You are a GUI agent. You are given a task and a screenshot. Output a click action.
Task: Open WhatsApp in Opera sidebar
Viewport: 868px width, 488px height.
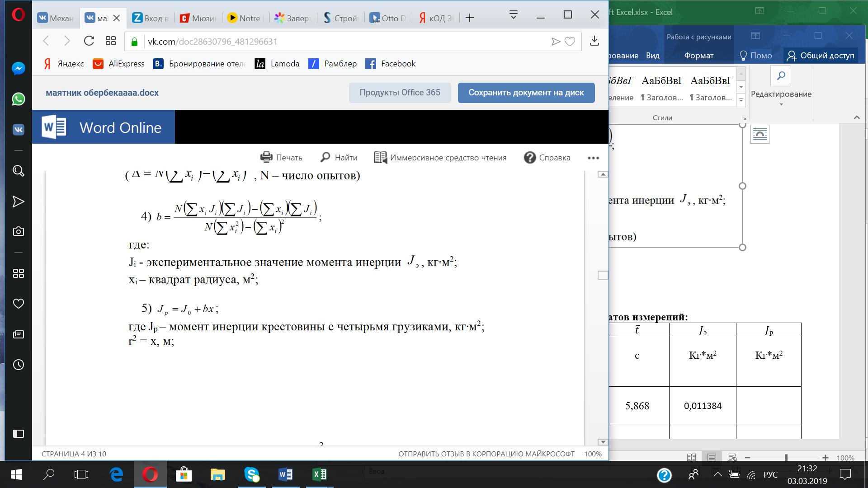tap(19, 99)
